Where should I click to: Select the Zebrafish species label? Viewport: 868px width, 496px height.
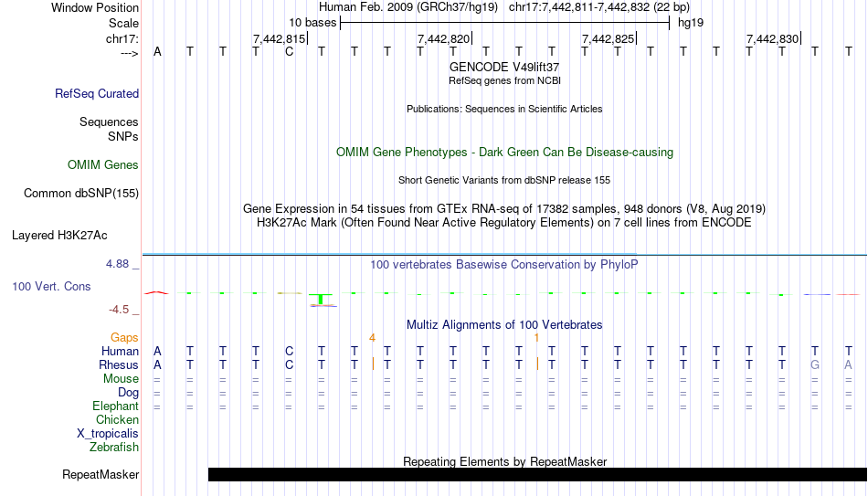(x=114, y=447)
